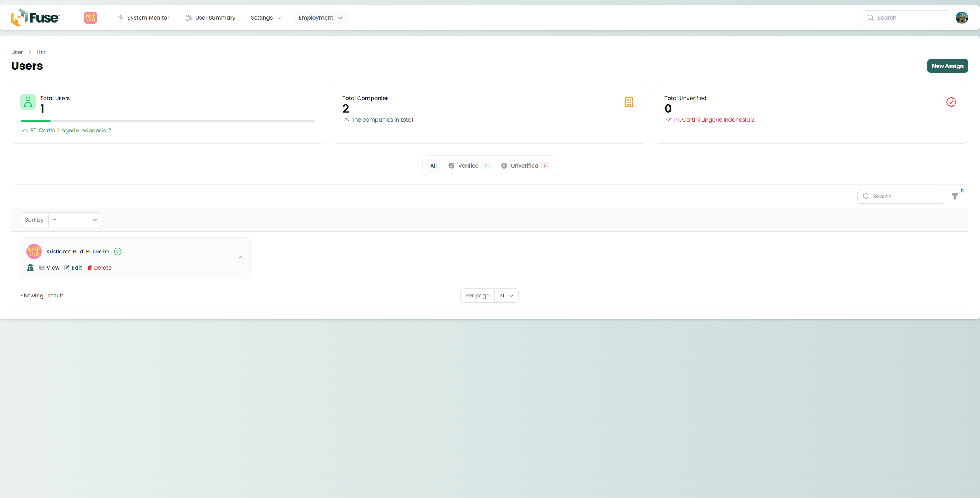Open User Summary from navigation

pos(215,17)
